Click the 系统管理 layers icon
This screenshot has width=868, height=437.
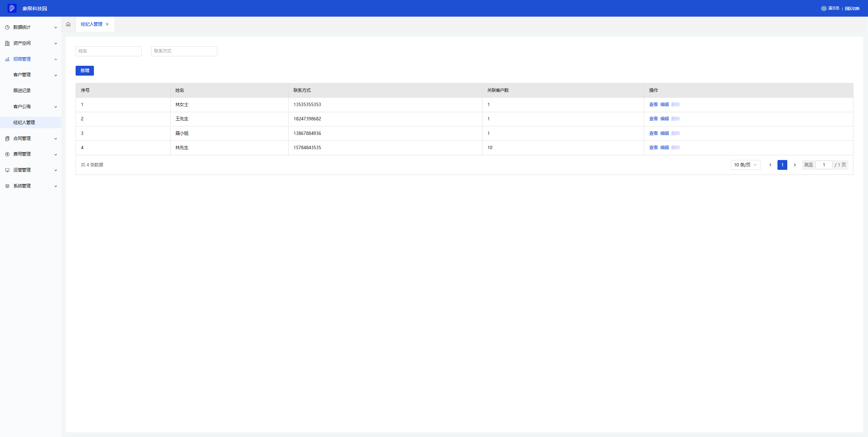pos(7,186)
